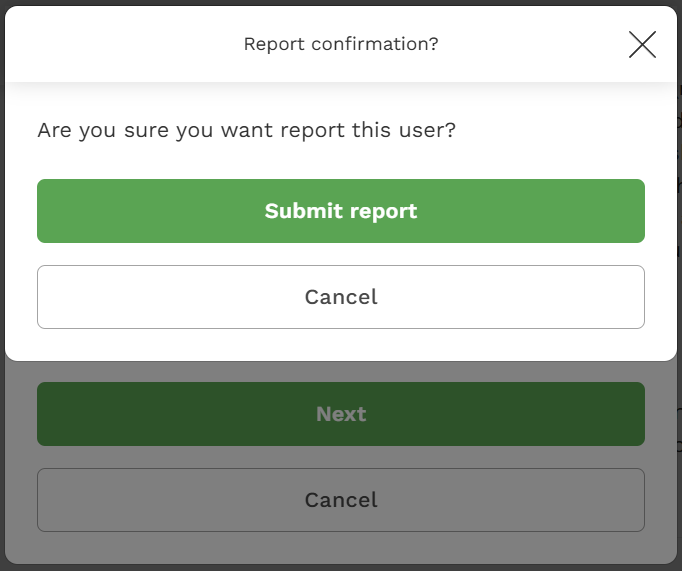
Task: Click the Cancel label inside the popup
Action: point(341,297)
